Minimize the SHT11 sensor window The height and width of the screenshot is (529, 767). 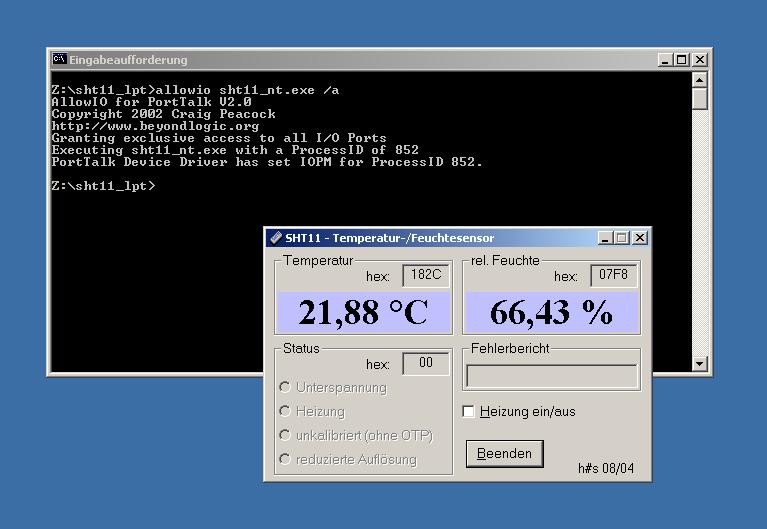[605, 238]
